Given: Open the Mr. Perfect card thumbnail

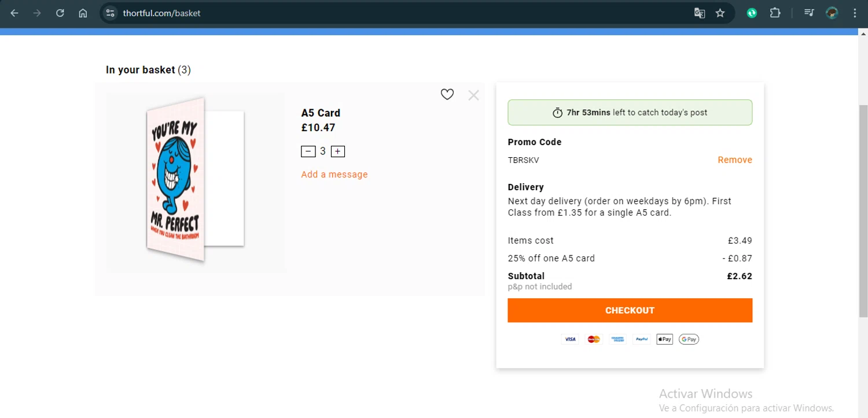Looking at the screenshot, I should tap(195, 179).
